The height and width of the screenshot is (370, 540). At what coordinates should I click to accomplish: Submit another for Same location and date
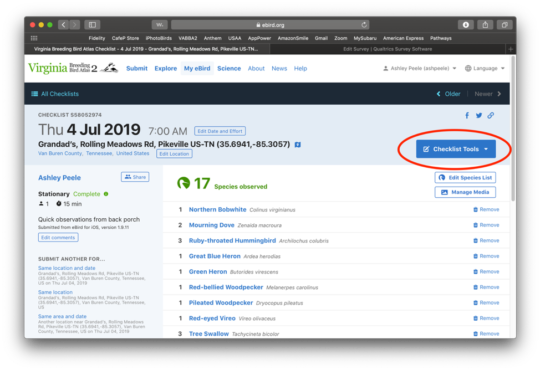pos(66,268)
